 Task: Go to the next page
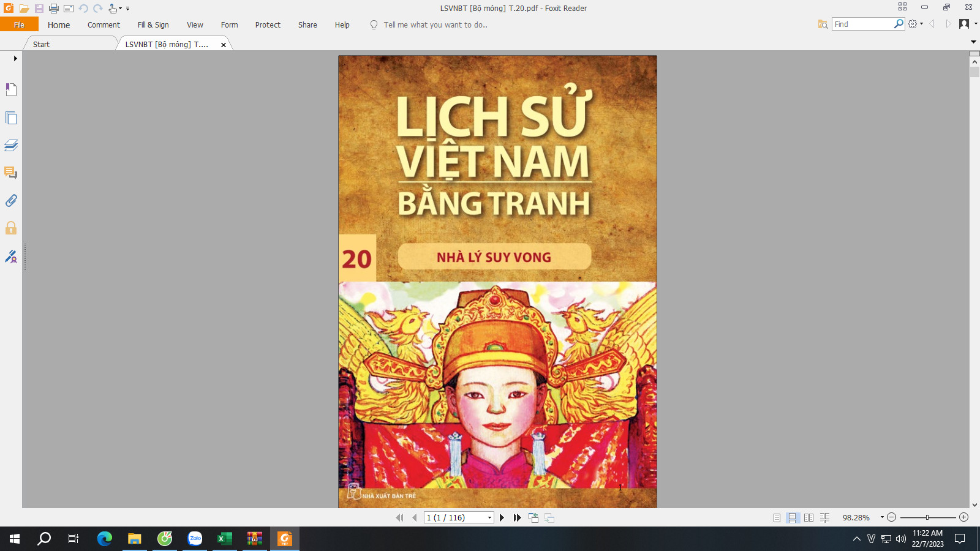click(x=502, y=518)
